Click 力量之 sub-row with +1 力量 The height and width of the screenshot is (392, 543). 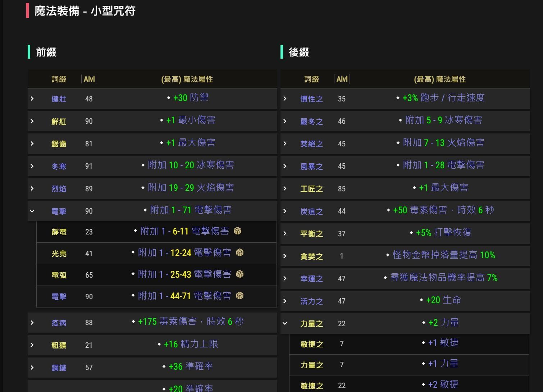click(x=409, y=365)
